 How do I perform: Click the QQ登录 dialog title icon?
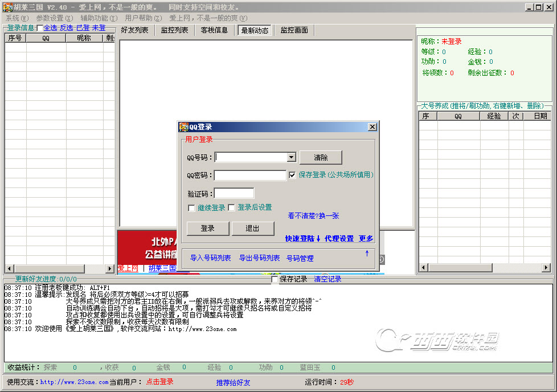click(x=183, y=127)
